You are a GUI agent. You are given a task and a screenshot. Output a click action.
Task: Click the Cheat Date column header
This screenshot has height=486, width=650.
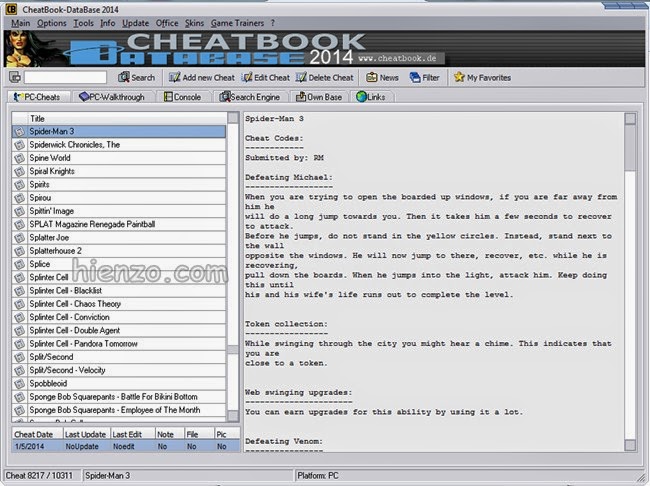point(37,434)
